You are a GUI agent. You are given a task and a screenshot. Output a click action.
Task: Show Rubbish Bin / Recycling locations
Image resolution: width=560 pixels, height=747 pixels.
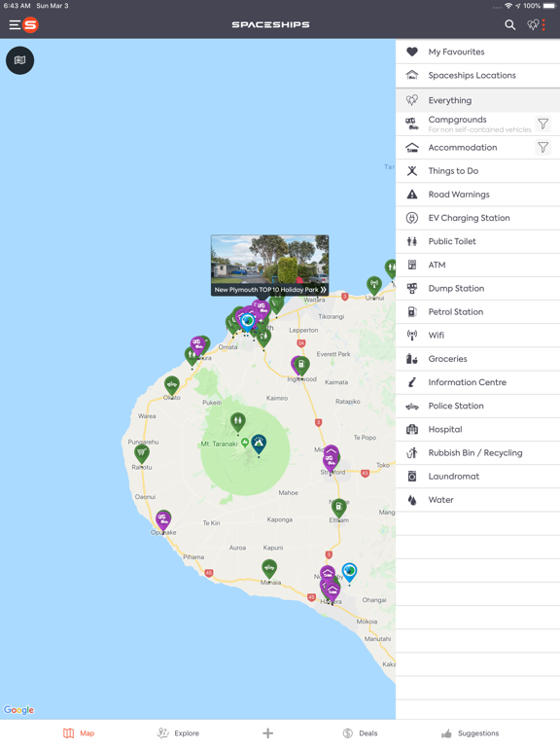point(477,453)
